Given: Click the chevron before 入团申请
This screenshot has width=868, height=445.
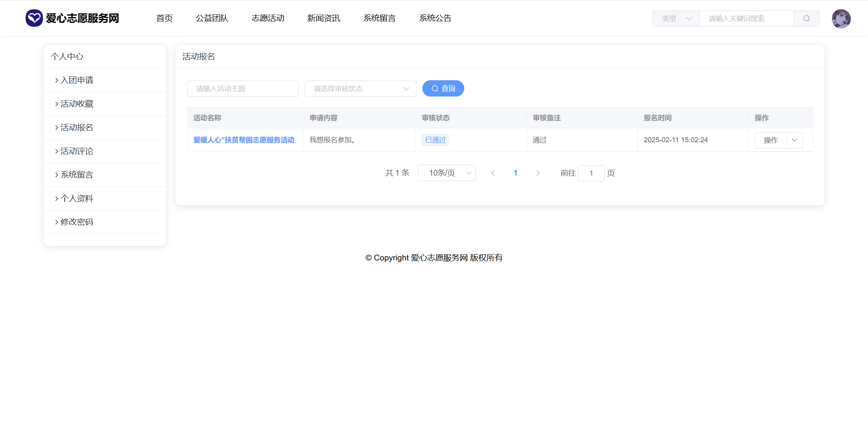Looking at the screenshot, I should pos(57,80).
